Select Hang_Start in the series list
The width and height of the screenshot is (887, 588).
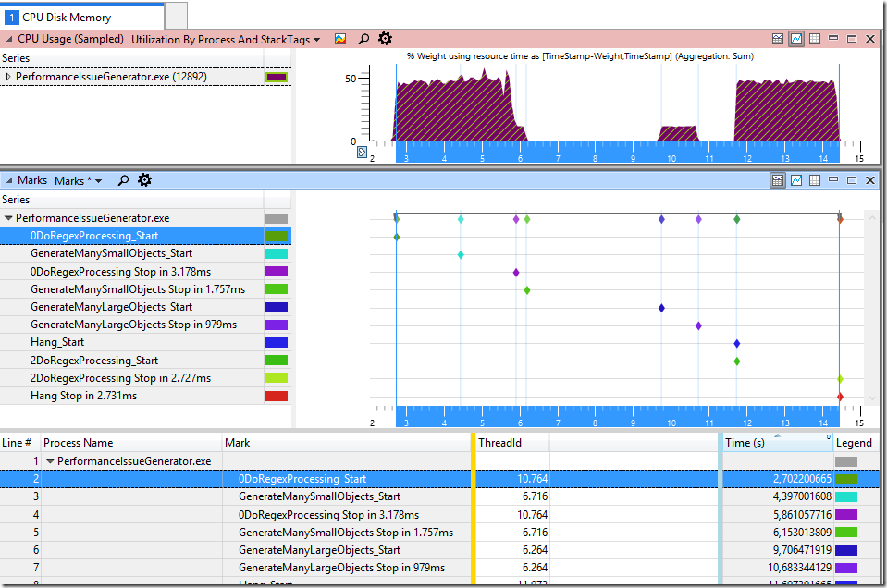[x=145, y=342]
